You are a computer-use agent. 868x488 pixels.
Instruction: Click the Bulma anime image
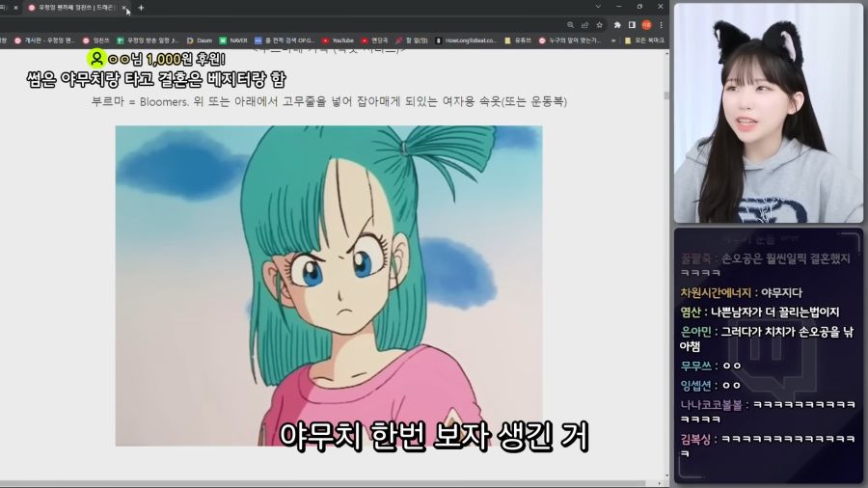point(328,285)
